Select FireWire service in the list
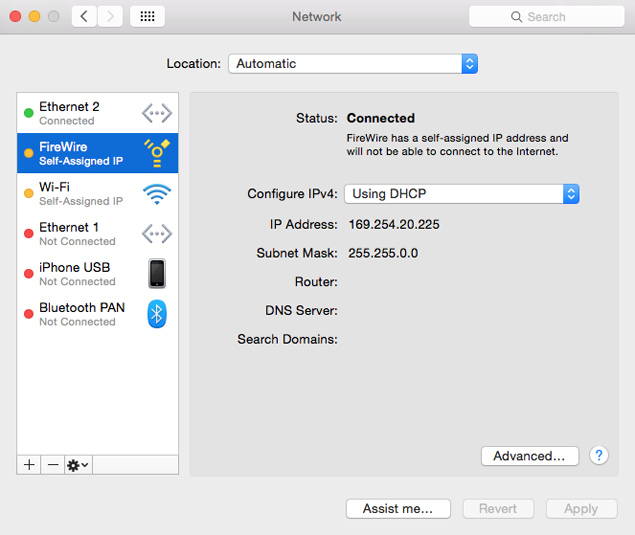Image resolution: width=635 pixels, height=535 pixels. (x=97, y=153)
